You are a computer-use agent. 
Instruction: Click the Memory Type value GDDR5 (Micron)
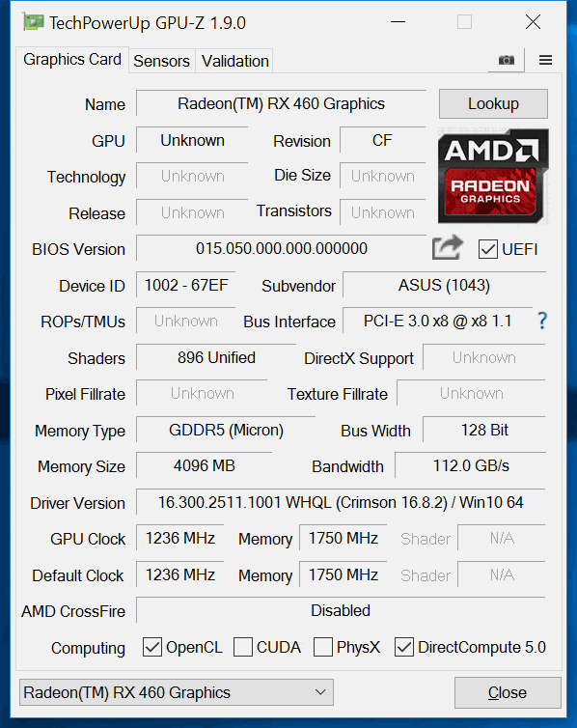point(226,430)
